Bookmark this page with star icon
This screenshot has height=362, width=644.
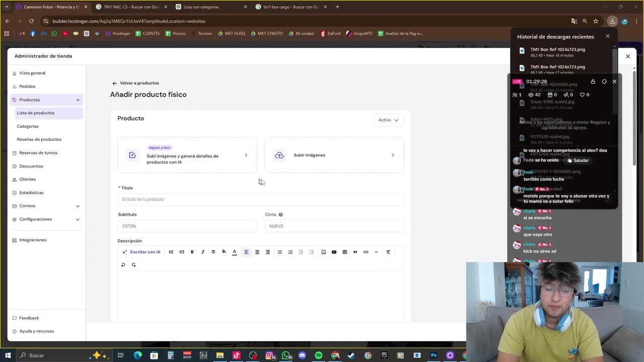596,21
